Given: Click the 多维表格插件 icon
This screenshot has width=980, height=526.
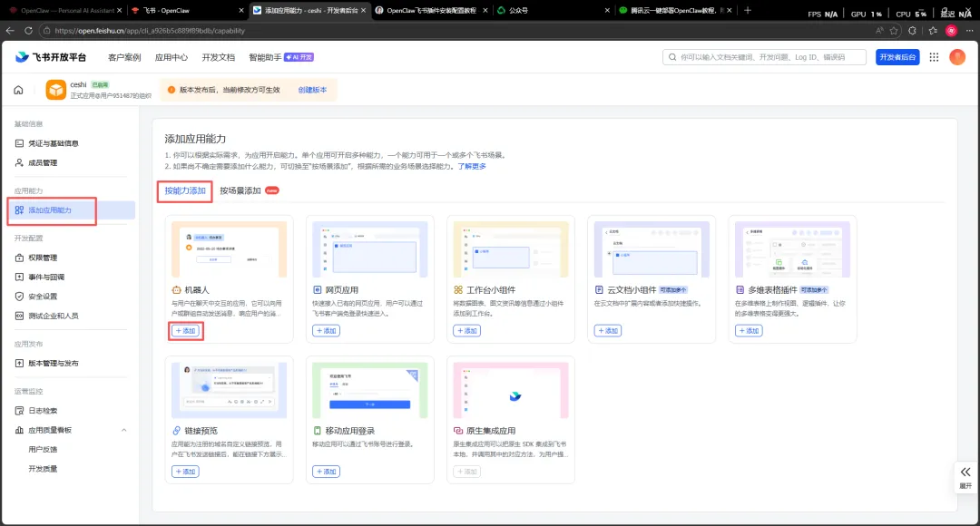Looking at the screenshot, I should coord(740,290).
